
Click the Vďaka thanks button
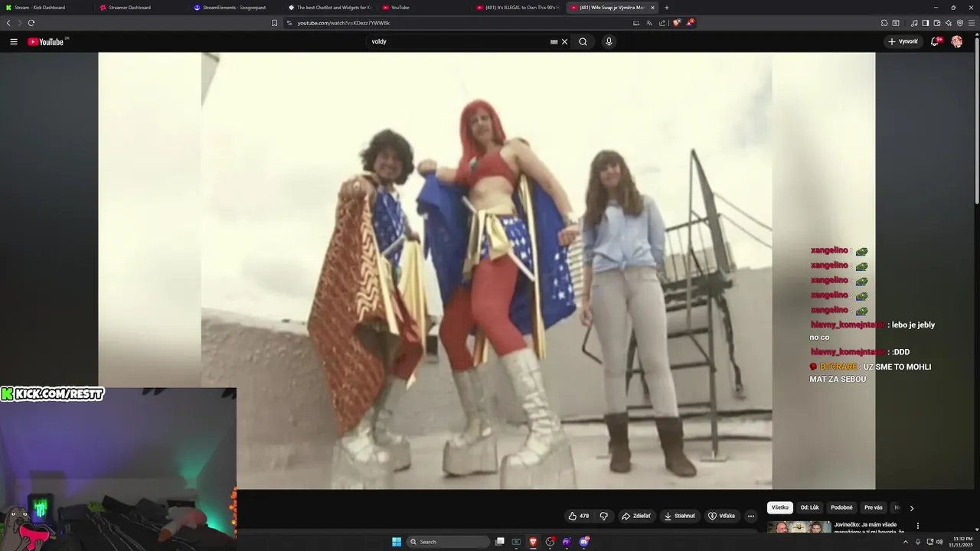click(721, 516)
